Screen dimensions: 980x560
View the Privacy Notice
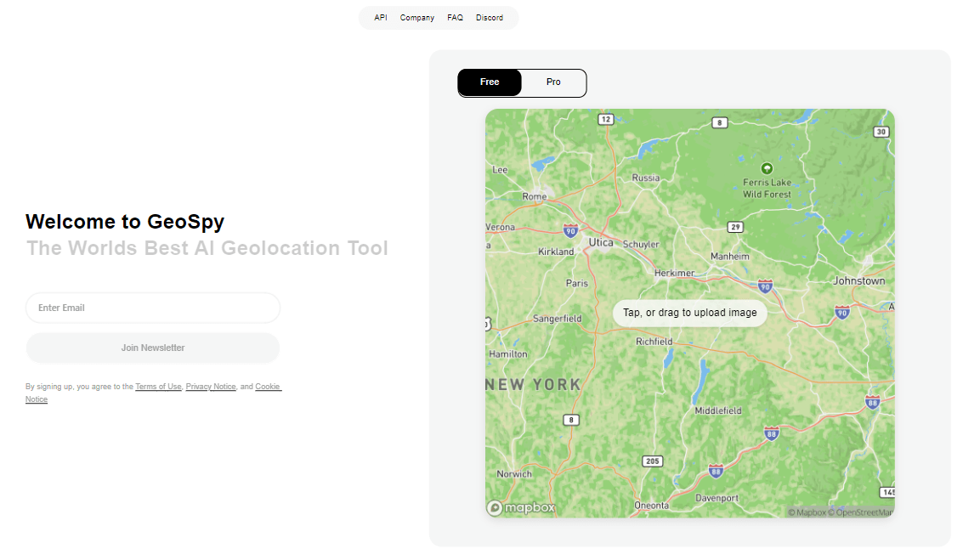tap(211, 386)
